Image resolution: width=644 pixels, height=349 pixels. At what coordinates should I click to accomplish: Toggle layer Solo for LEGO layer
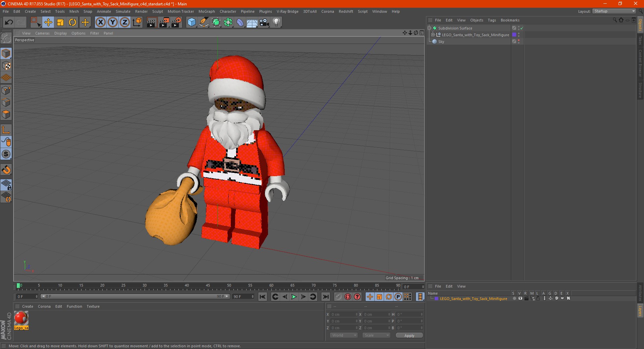[x=514, y=298]
